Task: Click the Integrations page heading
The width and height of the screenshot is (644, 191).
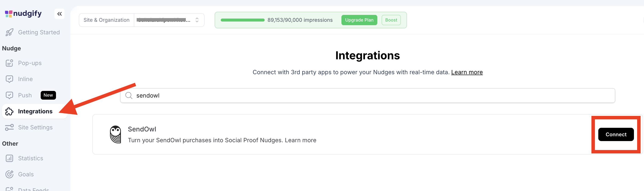Action: pos(367,55)
